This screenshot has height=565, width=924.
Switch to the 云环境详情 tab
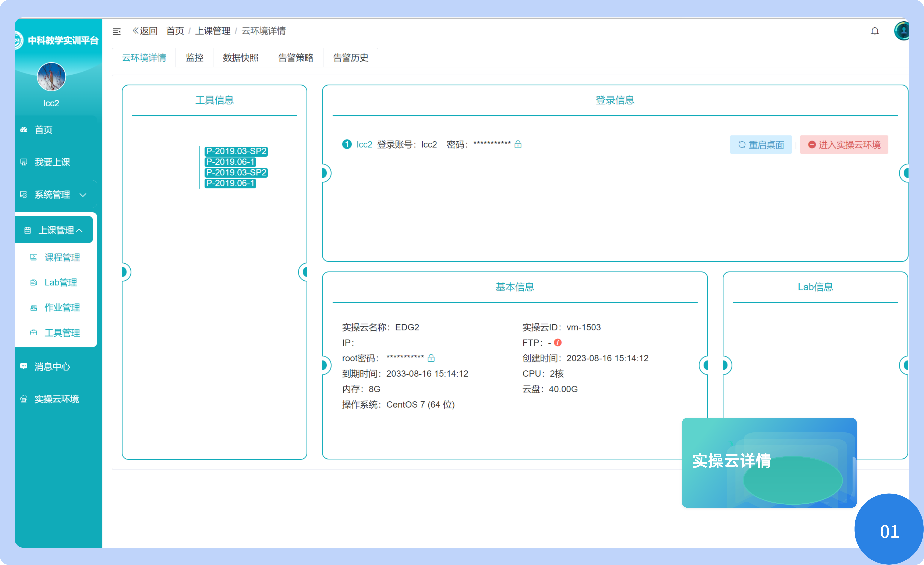144,58
